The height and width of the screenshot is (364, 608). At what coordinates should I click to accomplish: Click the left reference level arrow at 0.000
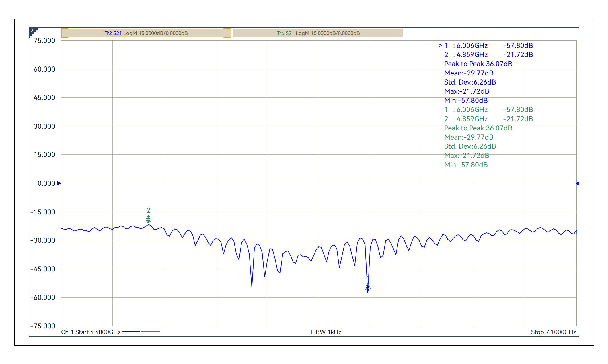tap(59, 183)
